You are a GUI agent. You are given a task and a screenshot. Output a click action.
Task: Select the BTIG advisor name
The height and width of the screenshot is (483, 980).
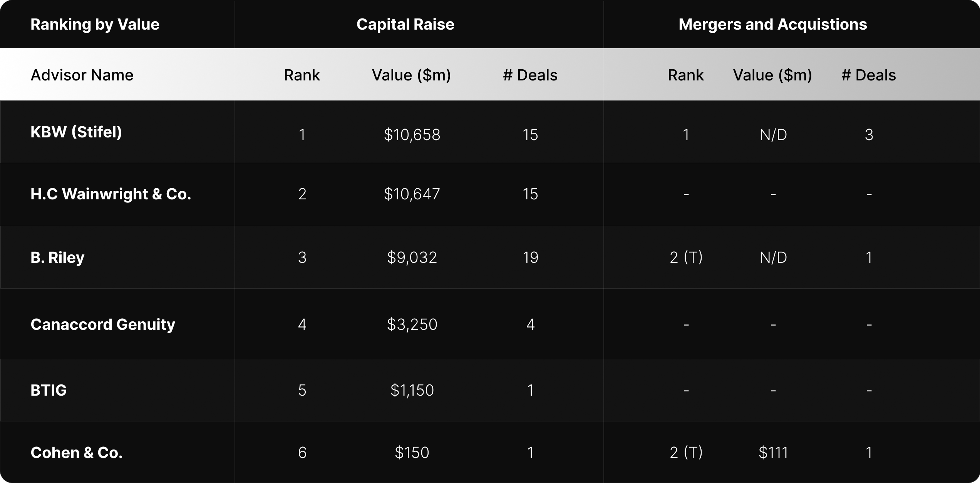tap(49, 390)
